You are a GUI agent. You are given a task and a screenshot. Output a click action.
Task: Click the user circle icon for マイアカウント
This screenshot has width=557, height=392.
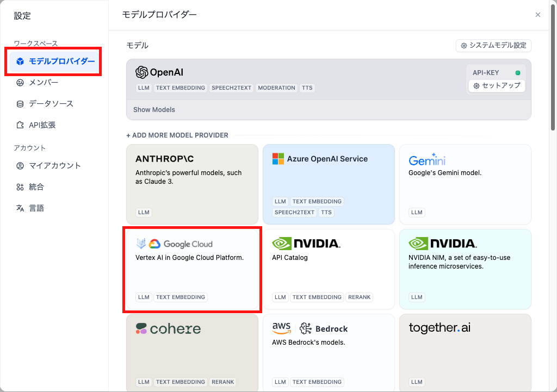click(x=20, y=166)
